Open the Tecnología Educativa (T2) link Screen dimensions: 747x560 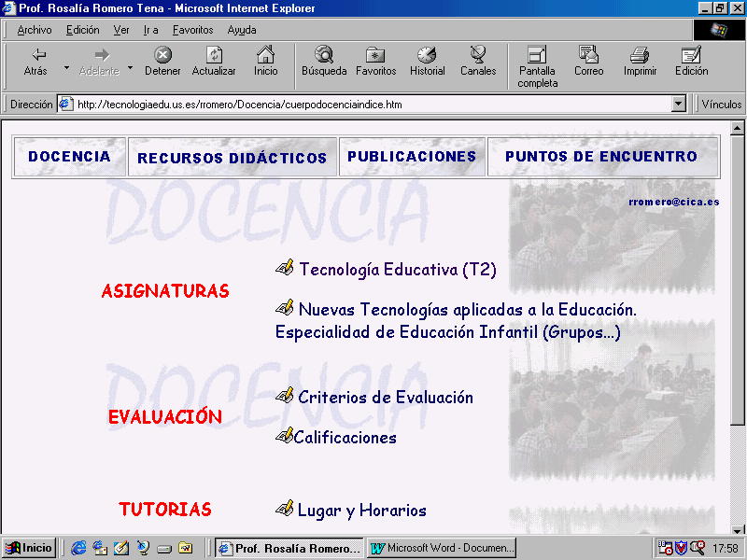coord(397,270)
